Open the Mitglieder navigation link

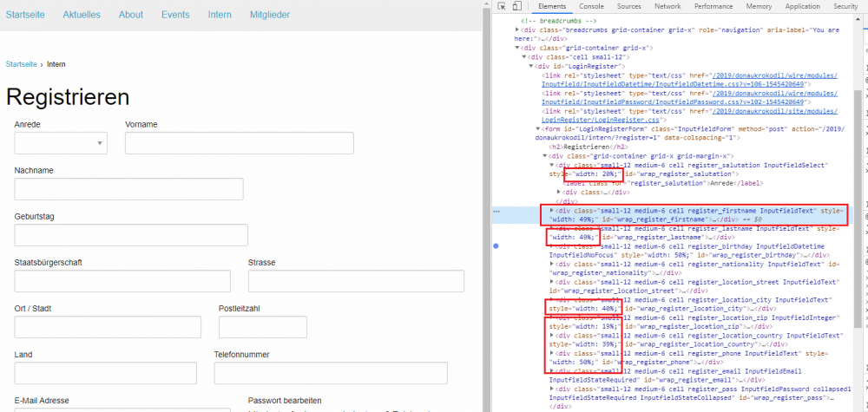click(x=270, y=15)
